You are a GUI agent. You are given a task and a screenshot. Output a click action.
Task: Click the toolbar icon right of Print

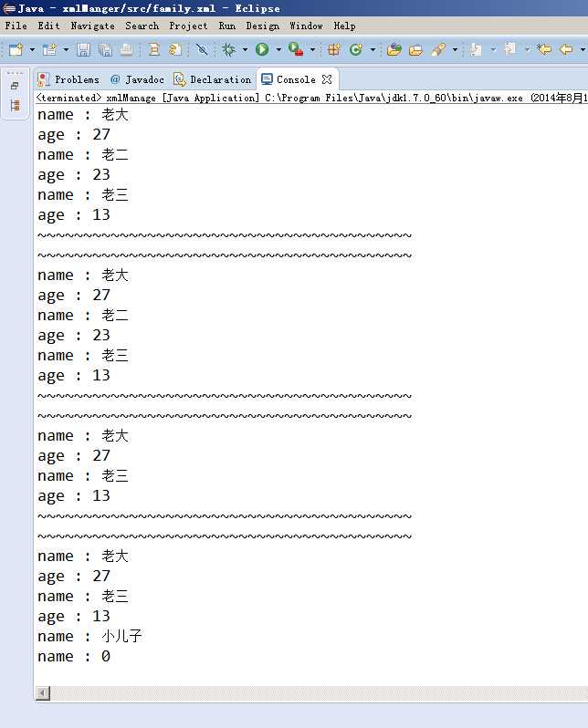tap(154, 49)
